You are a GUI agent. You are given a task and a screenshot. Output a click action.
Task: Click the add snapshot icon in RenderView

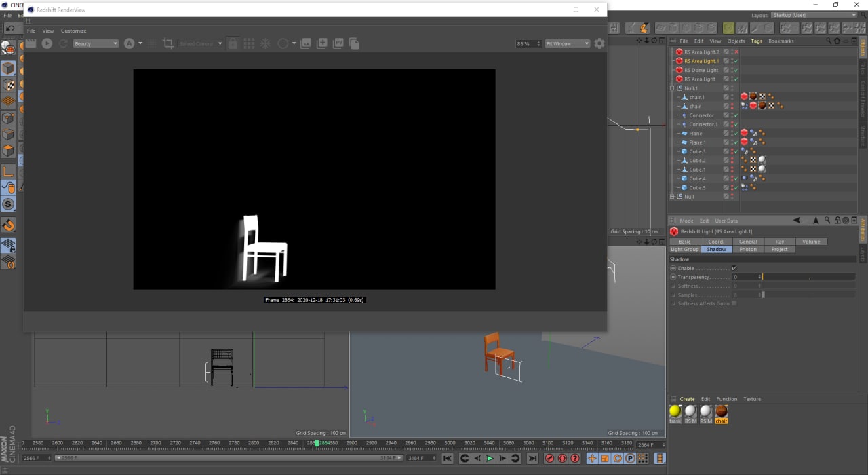tap(322, 43)
